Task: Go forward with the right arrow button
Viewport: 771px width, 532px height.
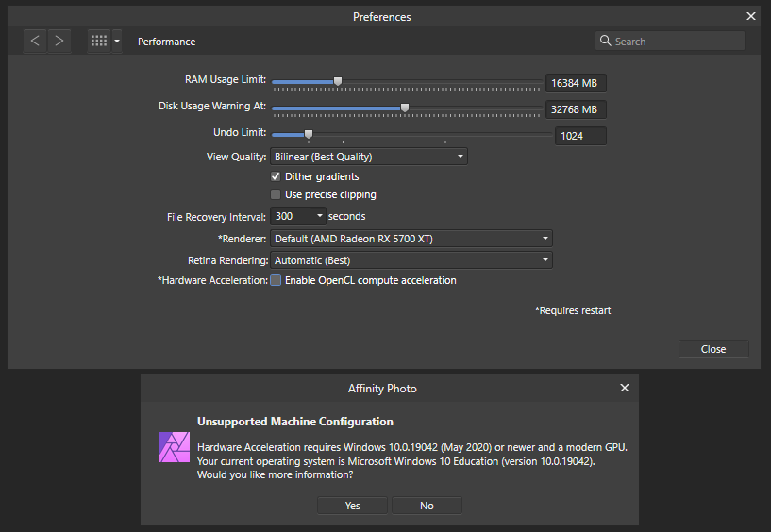Action: click(x=59, y=41)
